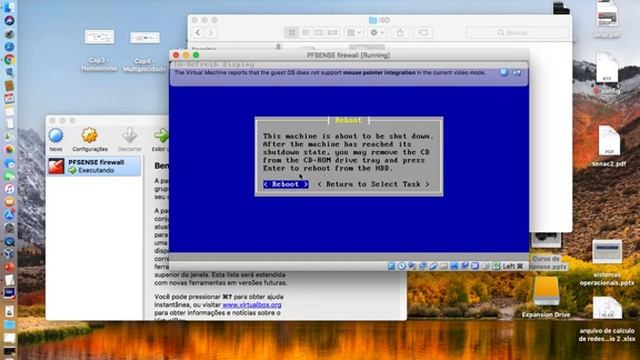
Task: Open VirtualBox cube icon in Dock
Action: (x=9, y=254)
